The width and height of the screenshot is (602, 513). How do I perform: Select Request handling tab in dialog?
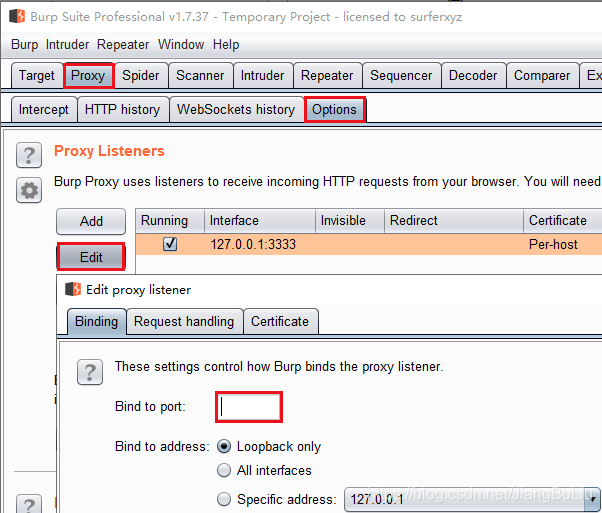click(x=184, y=321)
